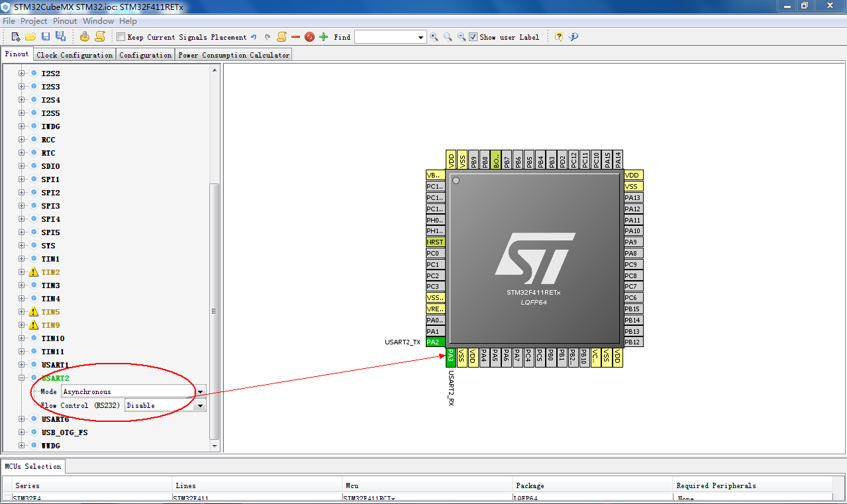Open the Power Consumption Calculator tab

pos(234,55)
